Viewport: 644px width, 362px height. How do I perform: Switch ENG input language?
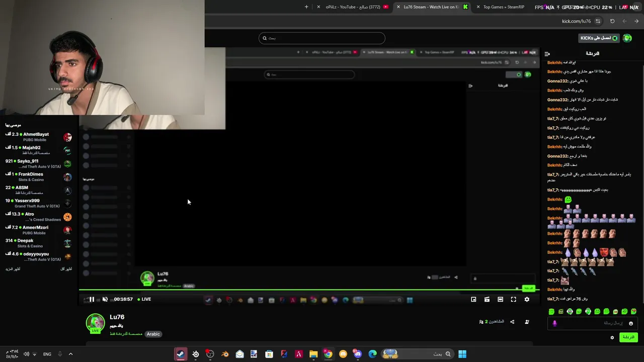click(x=47, y=354)
